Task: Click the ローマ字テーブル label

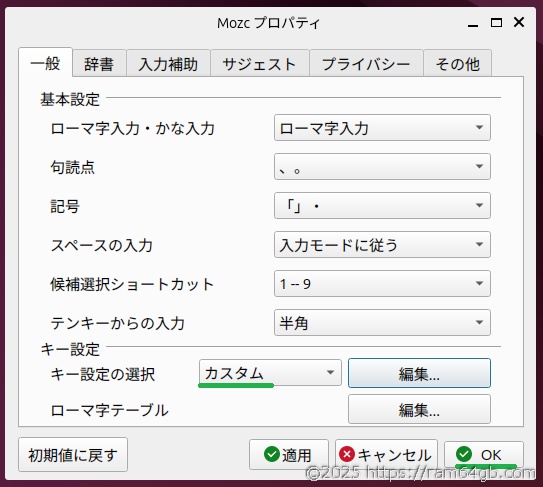Action: [109, 410]
